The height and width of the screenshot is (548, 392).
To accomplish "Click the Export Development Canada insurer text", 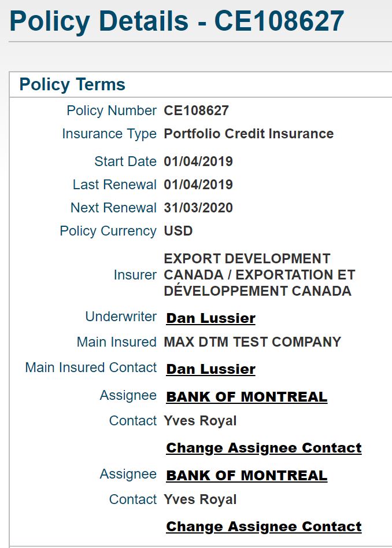I will click(260, 275).
